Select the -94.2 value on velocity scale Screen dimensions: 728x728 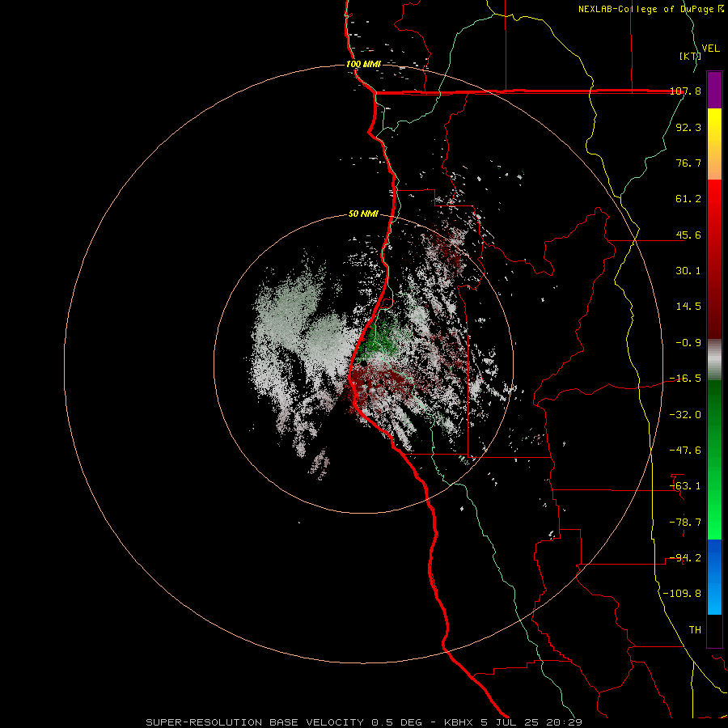685,558
